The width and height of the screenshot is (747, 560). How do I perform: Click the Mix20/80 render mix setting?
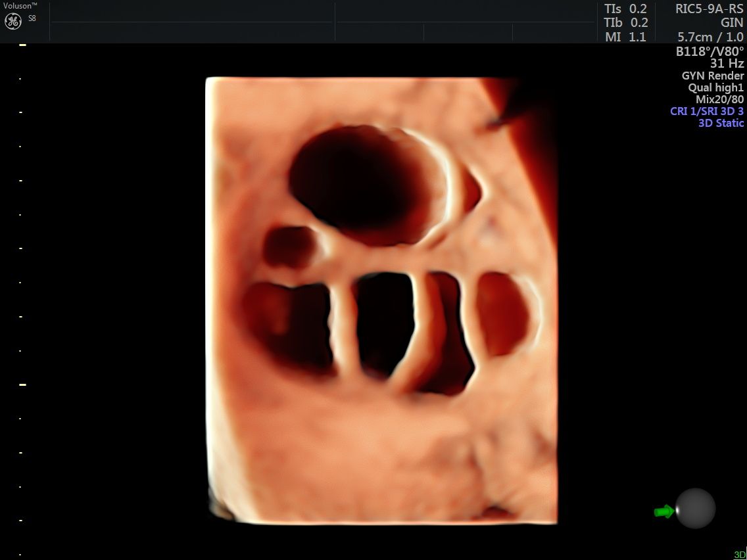click(x=719, y=99)
